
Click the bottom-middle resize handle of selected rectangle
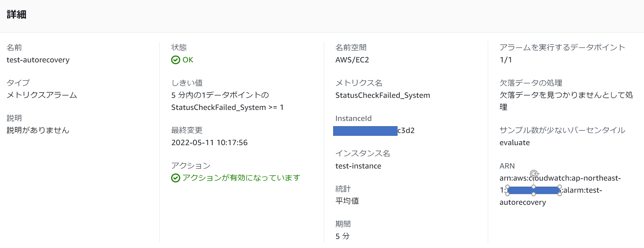pyautogui.click(x=533, y=194)
